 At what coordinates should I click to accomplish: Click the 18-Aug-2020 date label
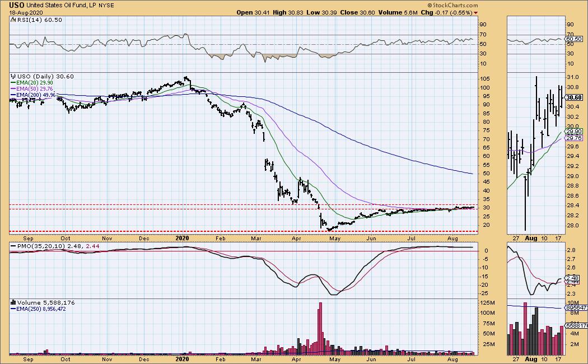pyautogui.click(x=26, y=12)
